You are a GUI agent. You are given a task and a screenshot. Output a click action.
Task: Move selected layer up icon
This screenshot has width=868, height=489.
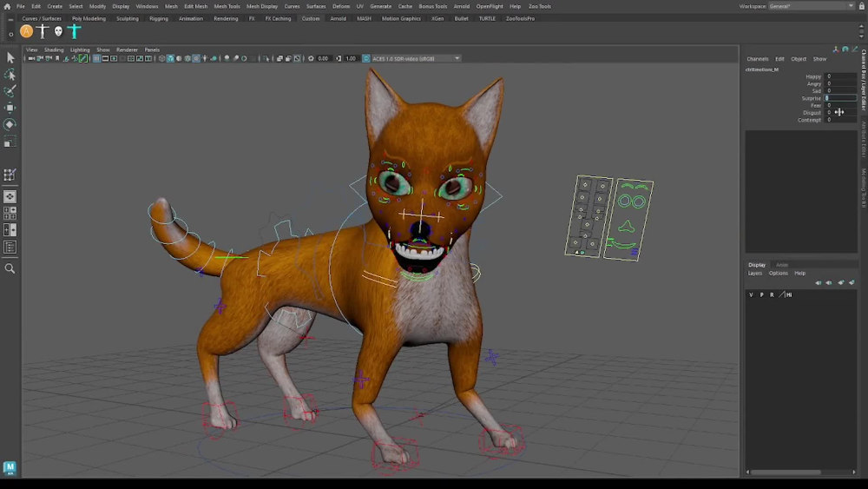click(x=819, y=282)
